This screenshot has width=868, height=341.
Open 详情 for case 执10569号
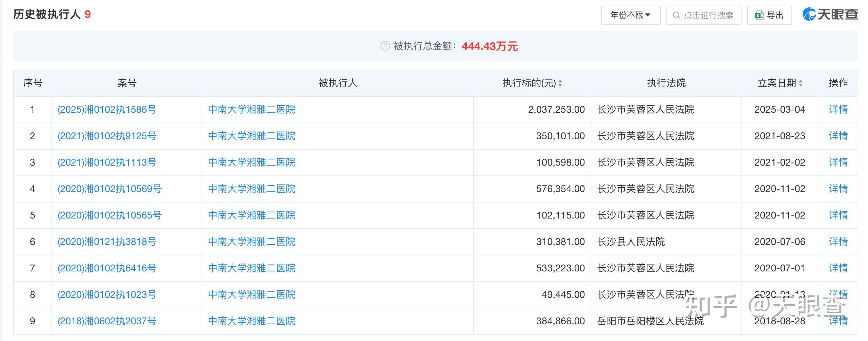coord(838,189)
